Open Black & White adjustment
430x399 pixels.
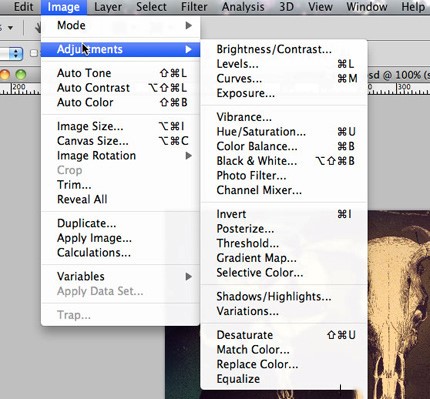[284, 161]
